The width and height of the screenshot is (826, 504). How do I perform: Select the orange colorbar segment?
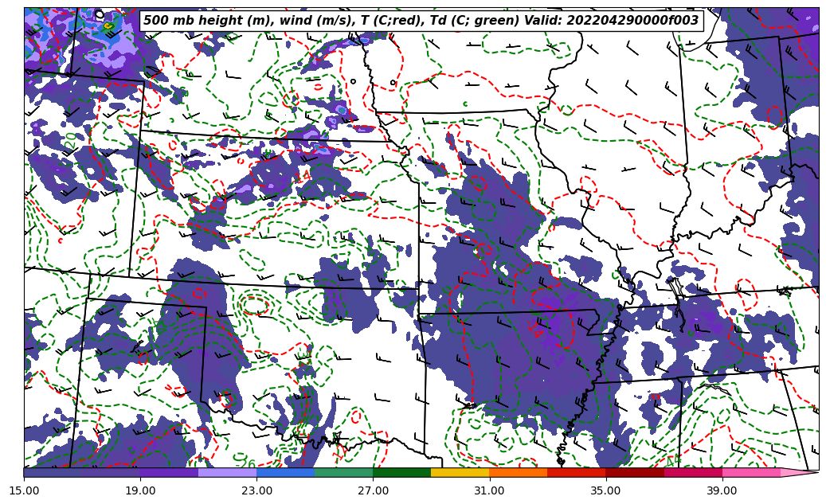click(x=518, y=472)
